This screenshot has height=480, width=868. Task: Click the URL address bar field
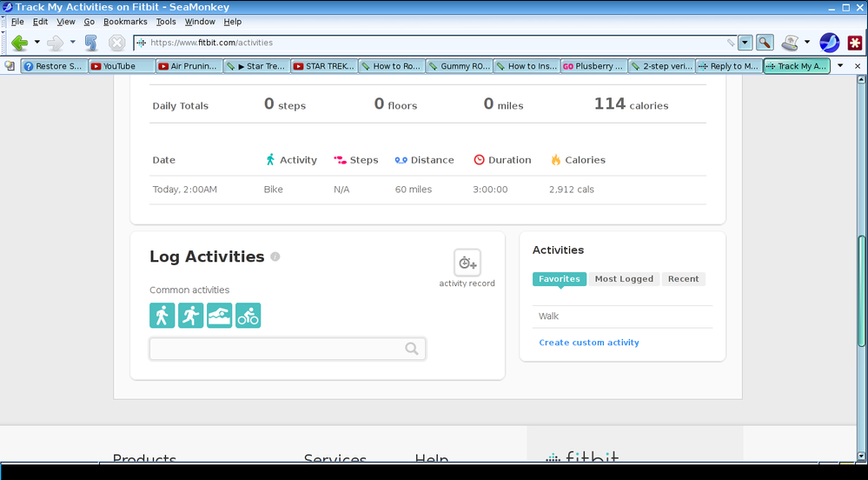pos(437,43)
